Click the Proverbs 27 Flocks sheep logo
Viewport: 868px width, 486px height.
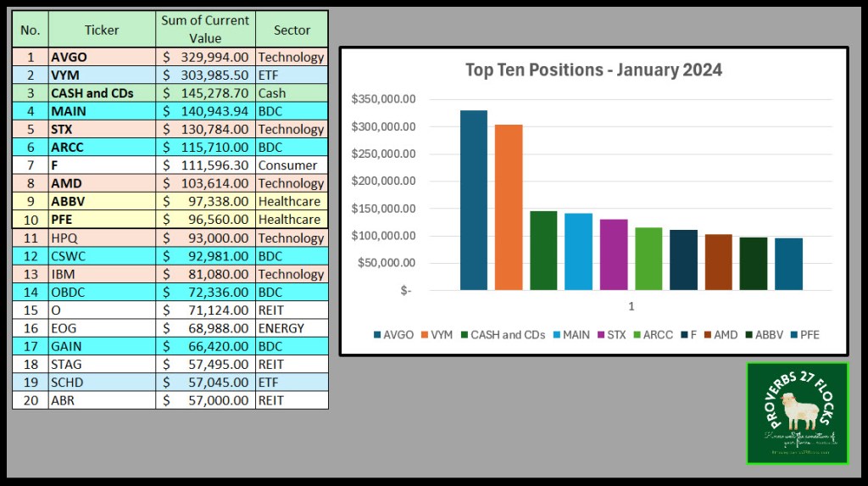(797, 413)
